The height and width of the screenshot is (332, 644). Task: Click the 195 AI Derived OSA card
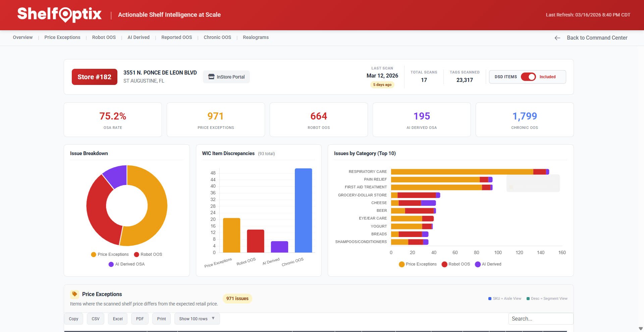422,120
